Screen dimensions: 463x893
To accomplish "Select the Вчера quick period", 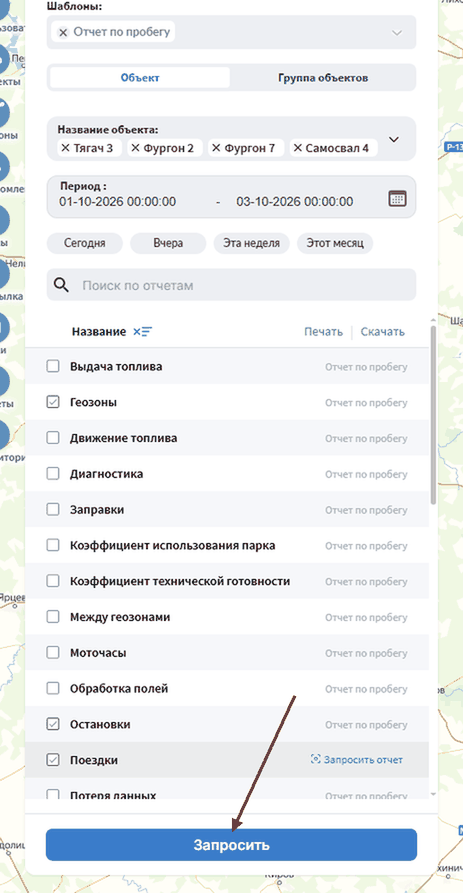I will point(168,243).
